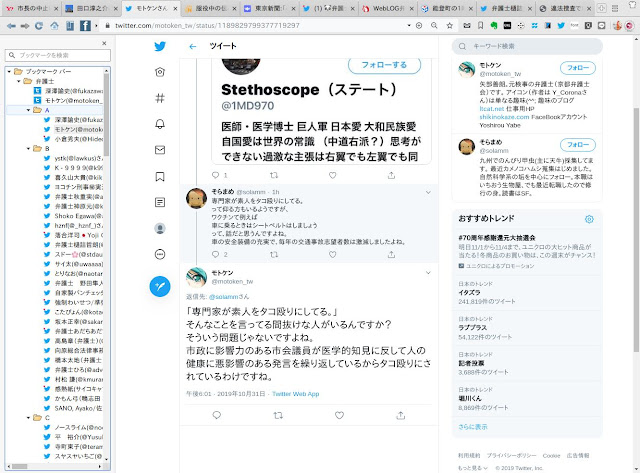Switch to the 服役中の tab
Image resolution: width=640 pixels, height=473 pixels.
click(x=211, y=8)
